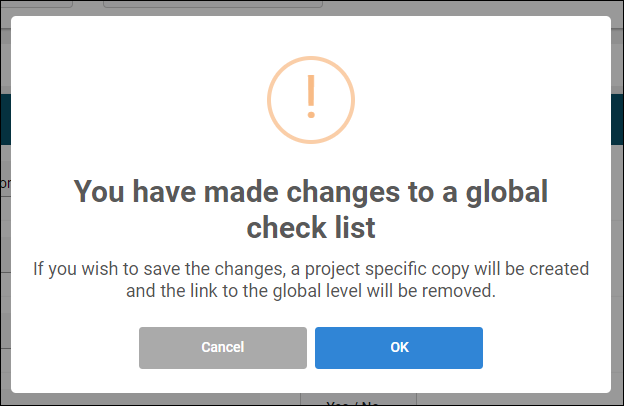Click the word 'global' in the dialog heading
624x406 pixels.
[x=507, y=192]
